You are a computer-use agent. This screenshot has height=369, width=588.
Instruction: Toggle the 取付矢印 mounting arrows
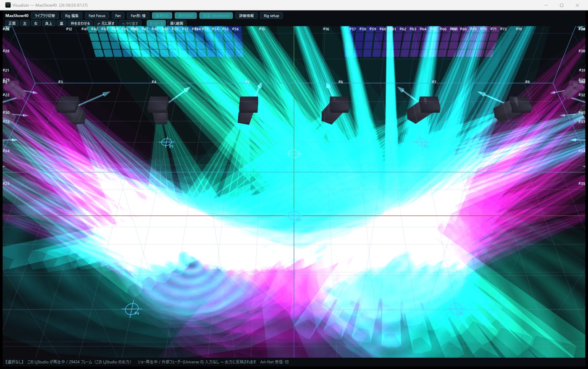(186, 16)
